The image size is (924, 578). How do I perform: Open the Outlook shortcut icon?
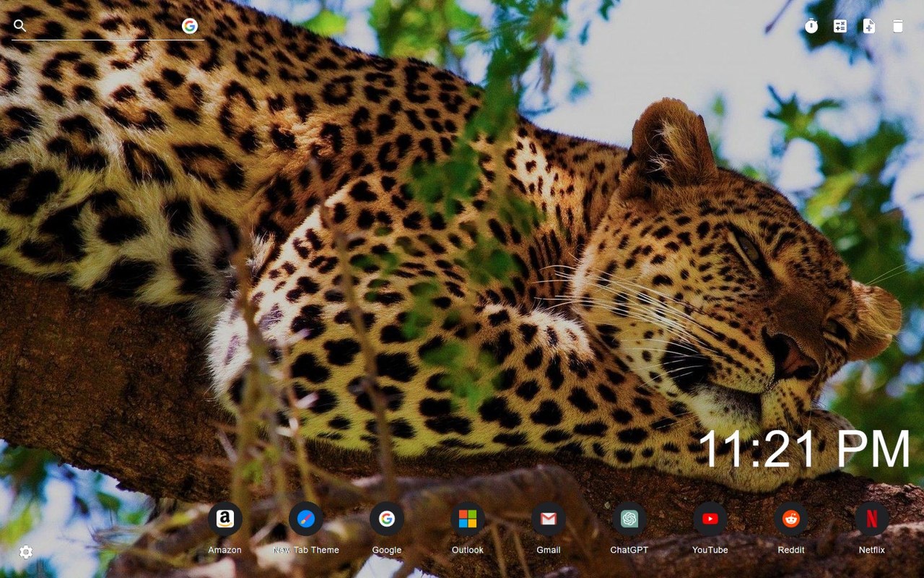click(x=468, y=519)
